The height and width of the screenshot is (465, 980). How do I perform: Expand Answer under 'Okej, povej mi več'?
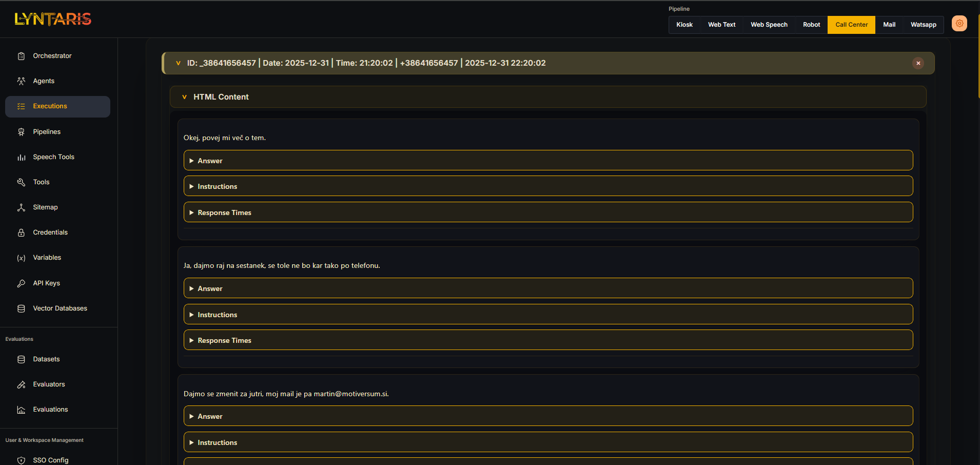click(x=210, y=161)
